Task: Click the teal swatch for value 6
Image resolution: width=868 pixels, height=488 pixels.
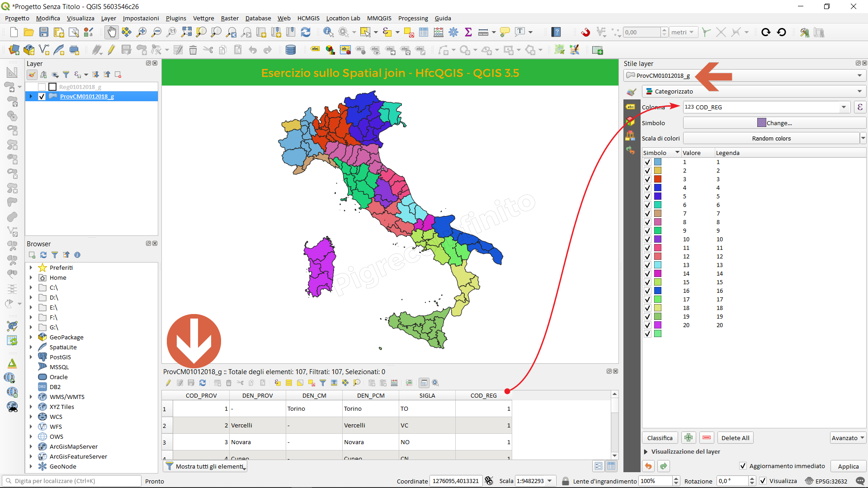Action: (658, 205)
